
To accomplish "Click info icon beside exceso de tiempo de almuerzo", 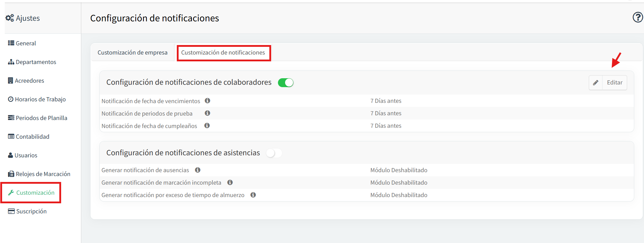I will [253, 195].
